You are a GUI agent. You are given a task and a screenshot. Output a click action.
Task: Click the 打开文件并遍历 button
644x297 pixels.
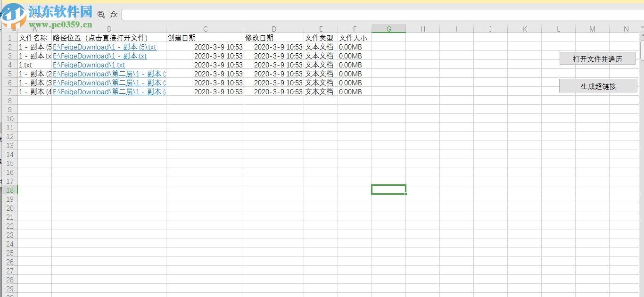pos(597,58)
